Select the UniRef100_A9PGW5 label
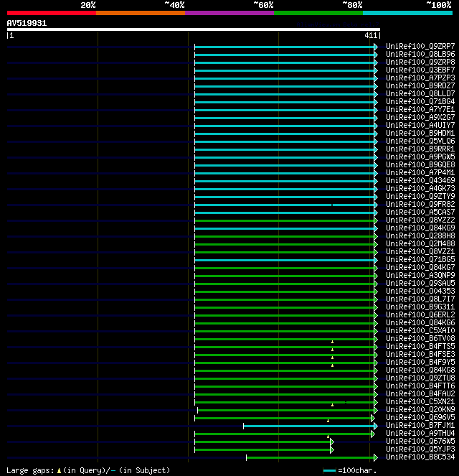The height and width of the screenshot is (476, 459). (x=420, y=157)
